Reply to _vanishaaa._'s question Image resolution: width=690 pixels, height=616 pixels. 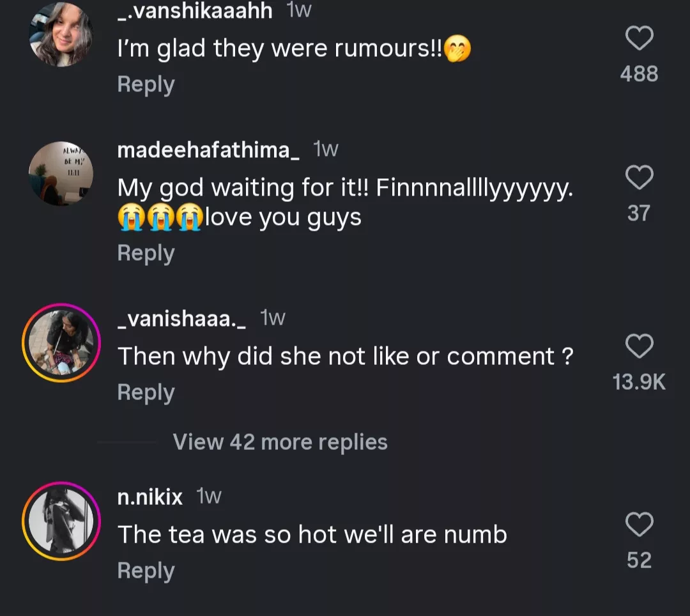[x=146, y=393]
